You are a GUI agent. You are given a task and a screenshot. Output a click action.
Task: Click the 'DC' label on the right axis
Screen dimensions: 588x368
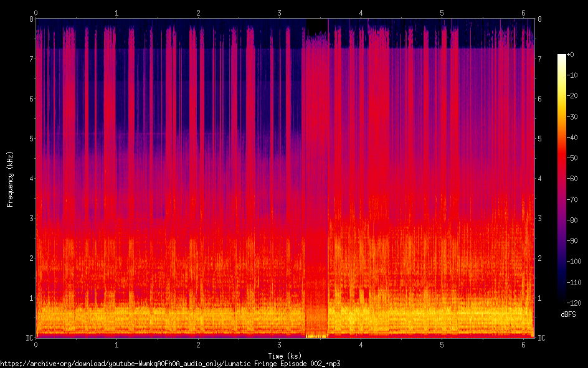click(541, 338)
